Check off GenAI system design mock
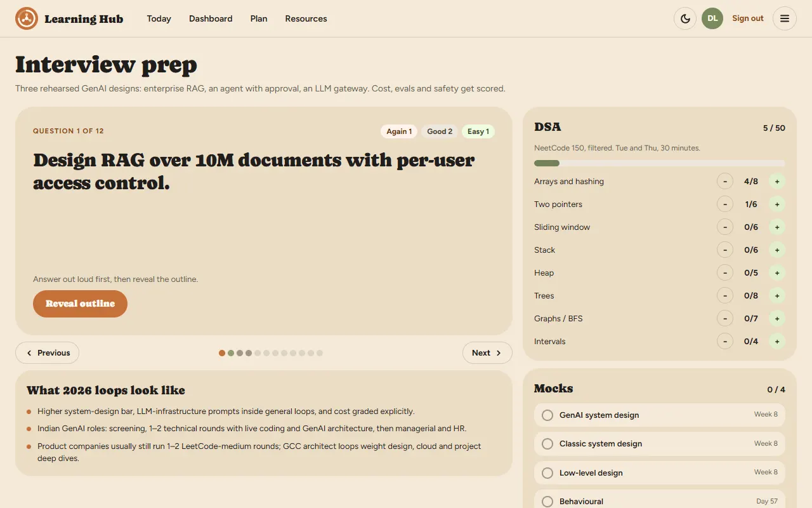This screenshot has height=508, width=812. [x=547, y=415]
